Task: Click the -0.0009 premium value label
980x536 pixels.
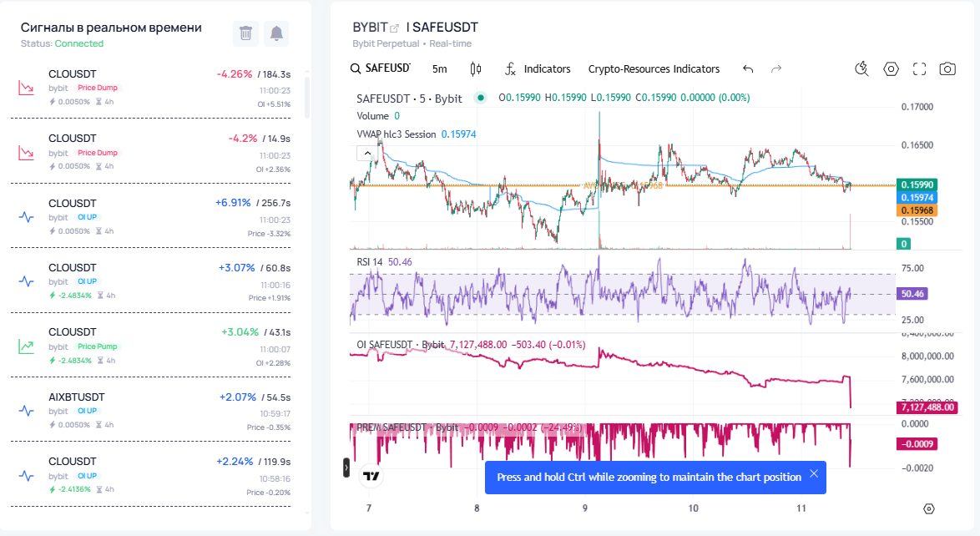Action: click(x=917, y=444)
